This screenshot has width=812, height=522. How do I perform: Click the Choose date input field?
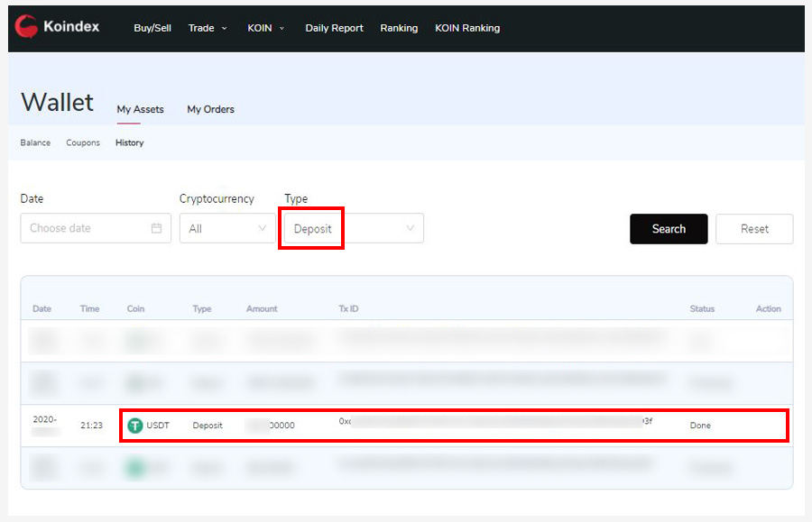(x=86, y=228)
